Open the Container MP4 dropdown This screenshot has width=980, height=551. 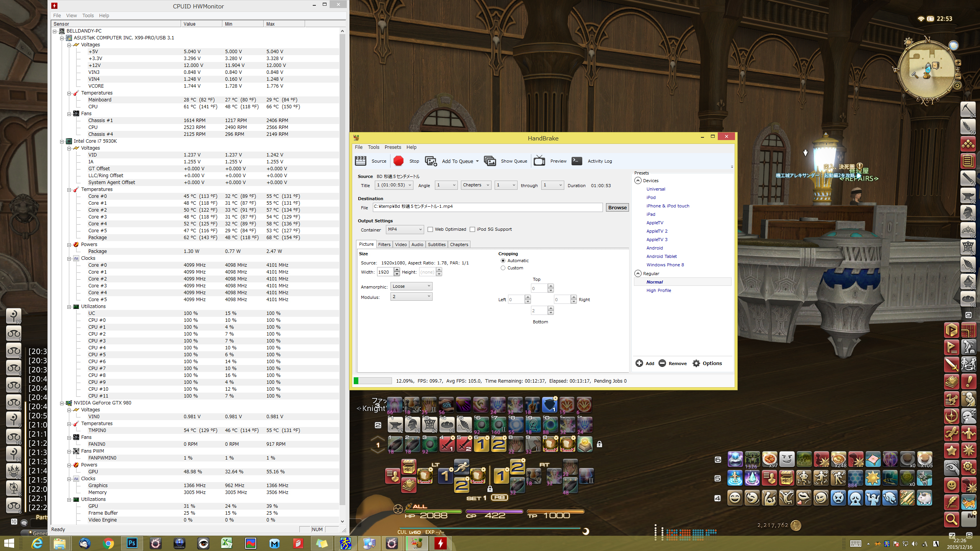click(x=405, y=230)
